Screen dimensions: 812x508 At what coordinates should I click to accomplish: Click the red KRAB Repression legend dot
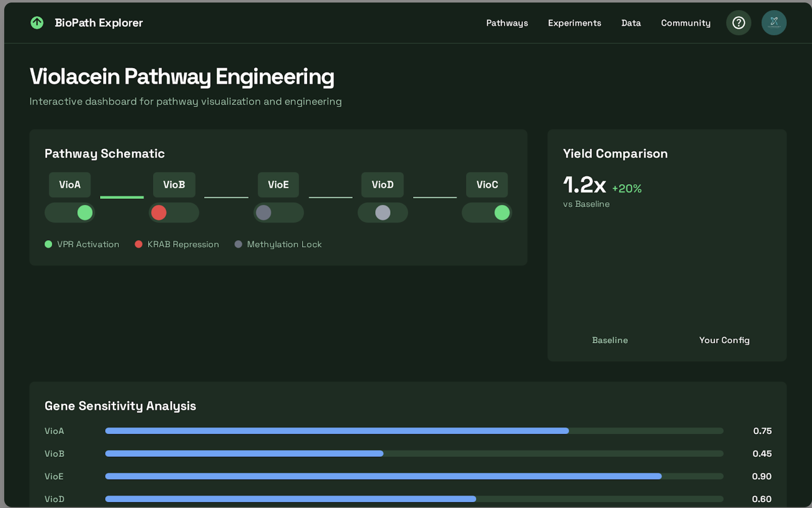138,244
